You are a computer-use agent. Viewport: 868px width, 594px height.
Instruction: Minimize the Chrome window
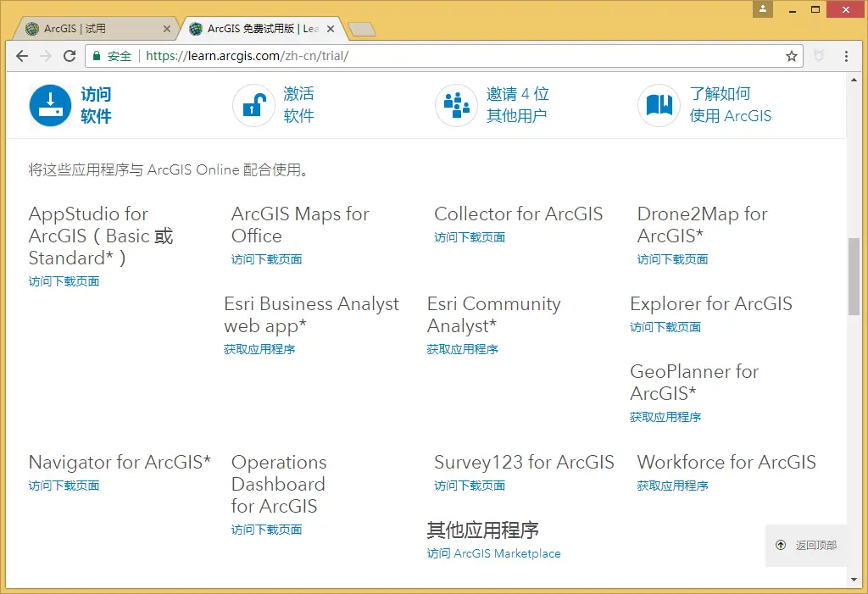click(793, 9)
